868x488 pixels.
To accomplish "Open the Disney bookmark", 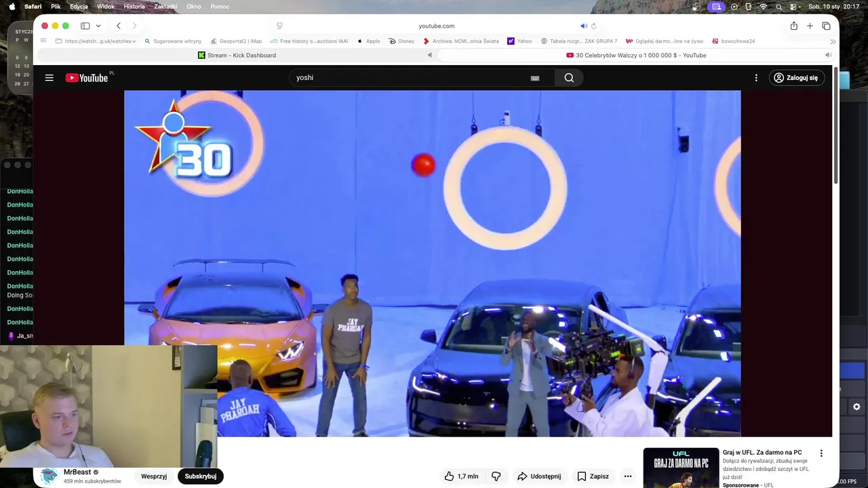I will [x=402, y=41].
